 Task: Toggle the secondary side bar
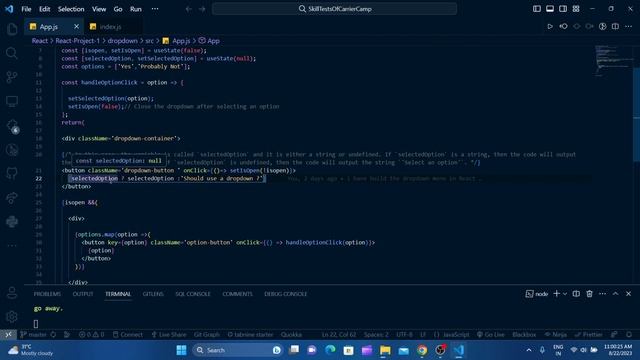(563, 9)
